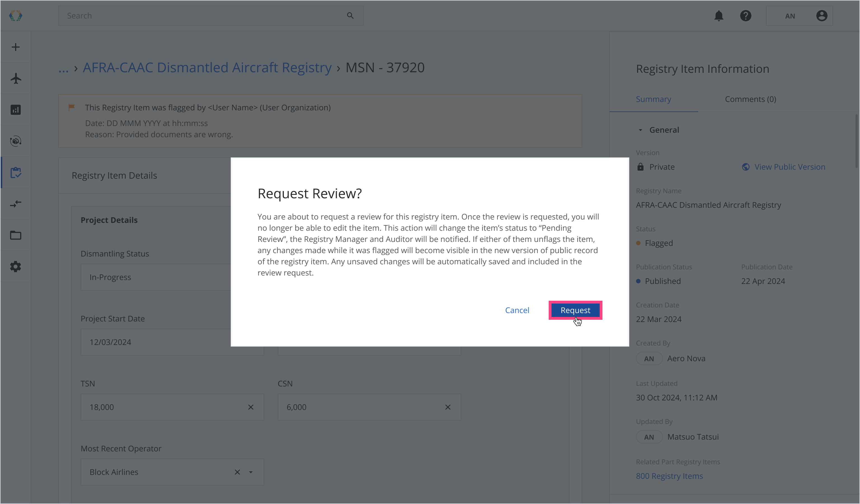The height and width of the screenshot is (504, 860).
Task: Clear the TSN field value
Action: (x=251, y=407)
